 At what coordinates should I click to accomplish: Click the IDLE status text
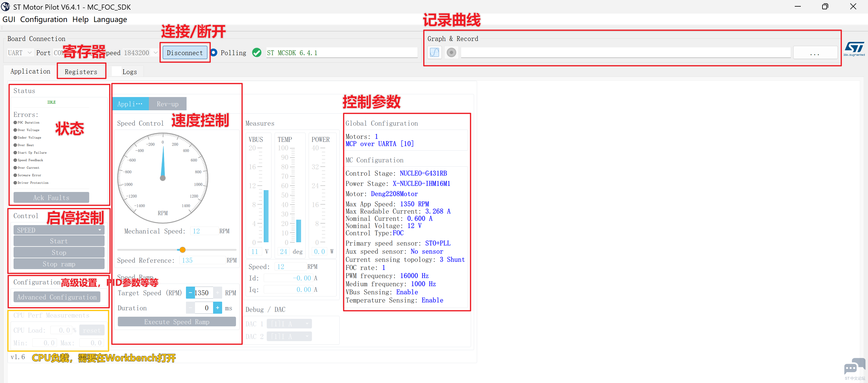52,102
